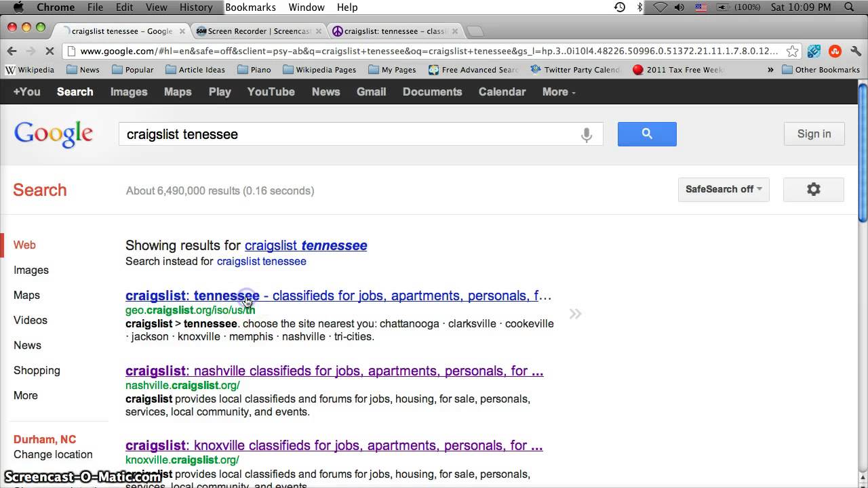The width and height of the screenshot is (868, 488).
Task: Open the File menu
Action: (95, 7)
